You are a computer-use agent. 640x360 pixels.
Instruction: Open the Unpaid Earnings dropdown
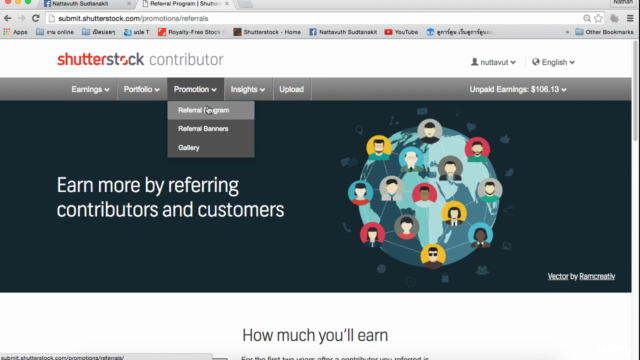(x=518, y=89)
